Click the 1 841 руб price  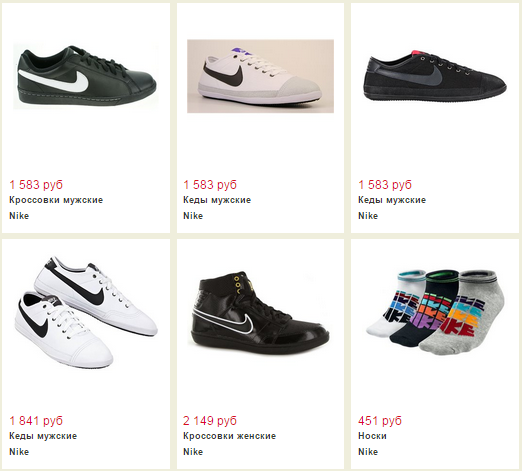[36, 421]
